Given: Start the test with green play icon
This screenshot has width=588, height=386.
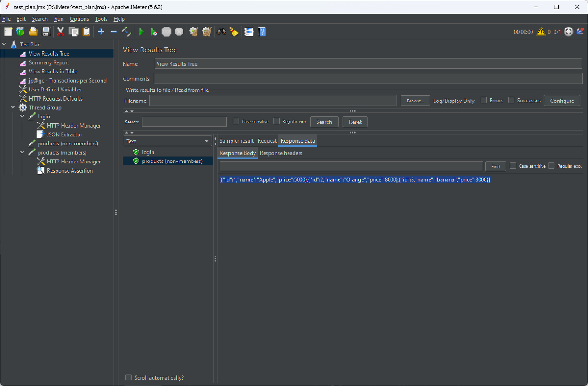Looking at the screenshot, I should coord(141,32).
